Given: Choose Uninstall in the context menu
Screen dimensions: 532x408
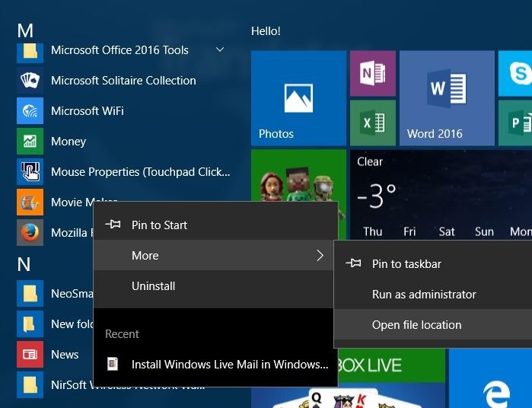Looking at the screenshot, I should point(214,285).
